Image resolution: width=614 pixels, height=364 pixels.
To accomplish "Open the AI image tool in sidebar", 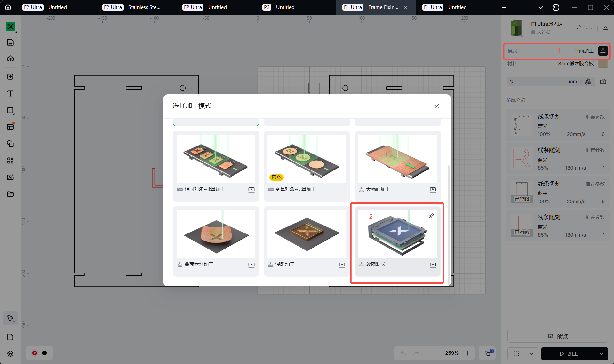I will (x=10, y=177).
